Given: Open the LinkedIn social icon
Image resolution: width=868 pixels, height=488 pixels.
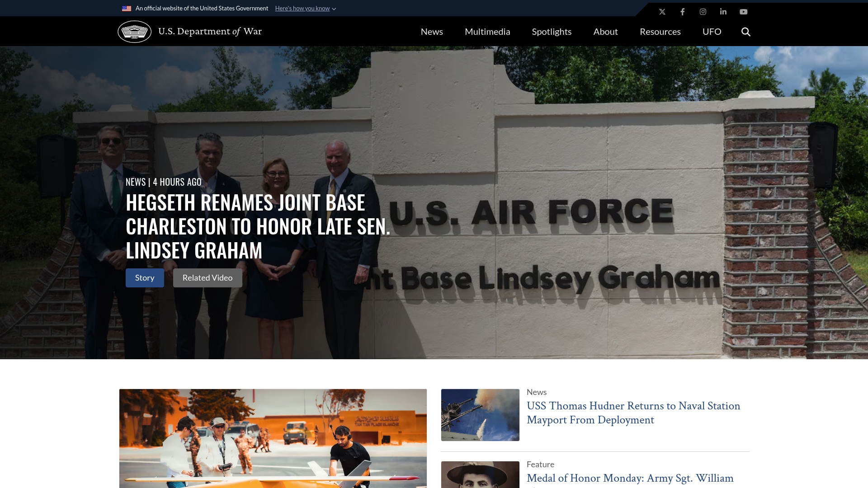Looking at the screenshot, I should [x=723, y=12].
